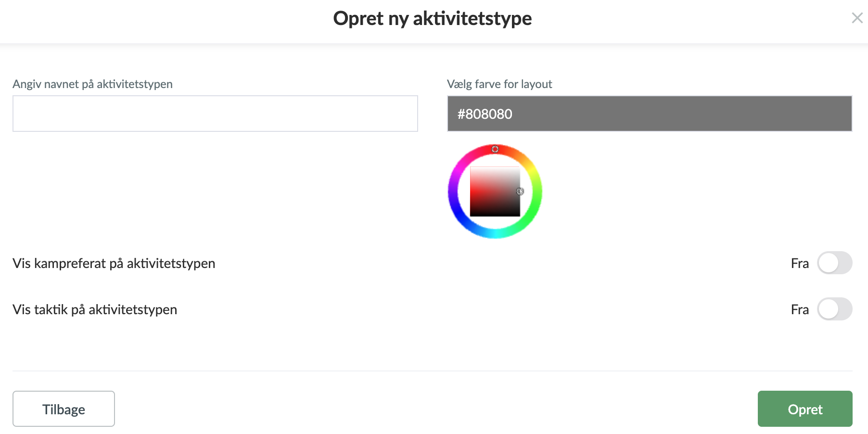The width and height of the screenshot is (868, 434).
Task: Click the 'Vælg farve for layout' label
Action: 499,84
